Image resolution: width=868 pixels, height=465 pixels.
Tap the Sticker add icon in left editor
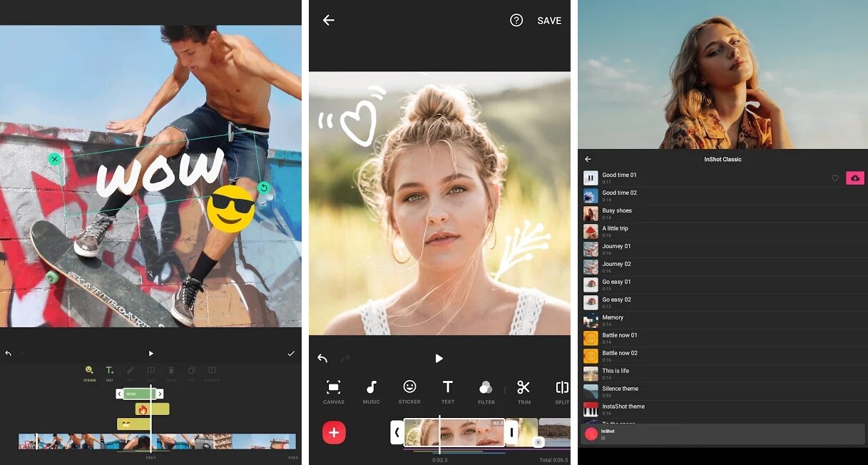[89, 371]
